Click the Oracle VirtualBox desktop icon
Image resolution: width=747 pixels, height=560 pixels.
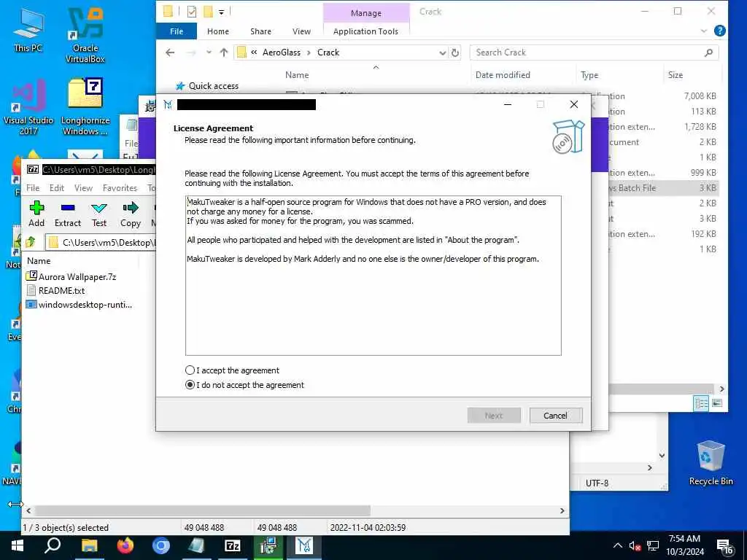(85, 35)
